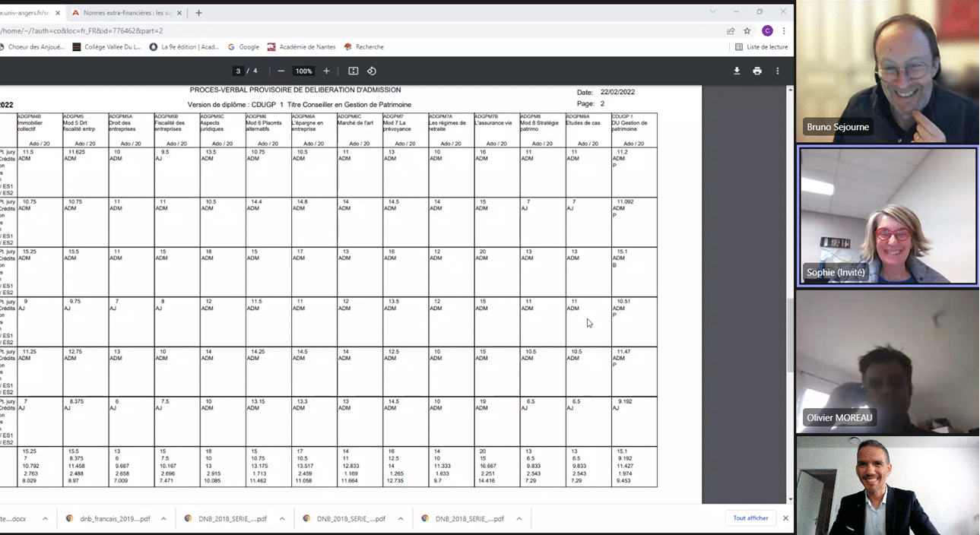Image resolution: width=980 pixels, height=535 pixels.
Task: Click the 14.8 grade cell
Action: click(x=302, y=201)
